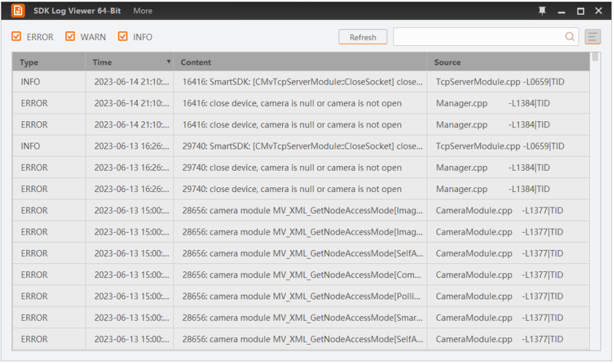
Task: Select row with GetNodeAccessMode[Polli... content
Action: tap(301, 296)
